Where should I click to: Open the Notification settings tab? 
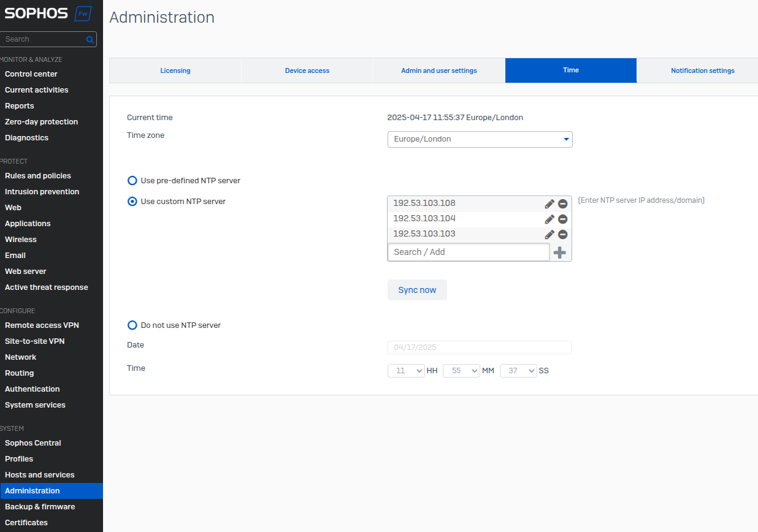coord(702,70)
